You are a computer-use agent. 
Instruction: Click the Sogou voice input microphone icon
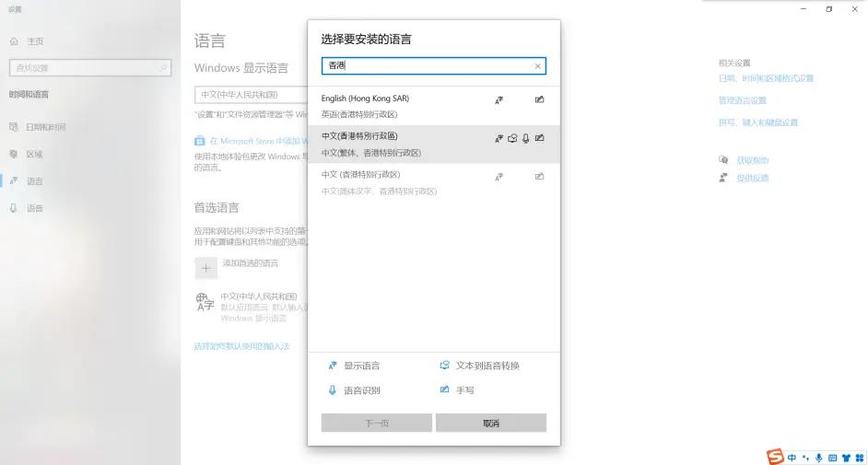click(819, 458)
